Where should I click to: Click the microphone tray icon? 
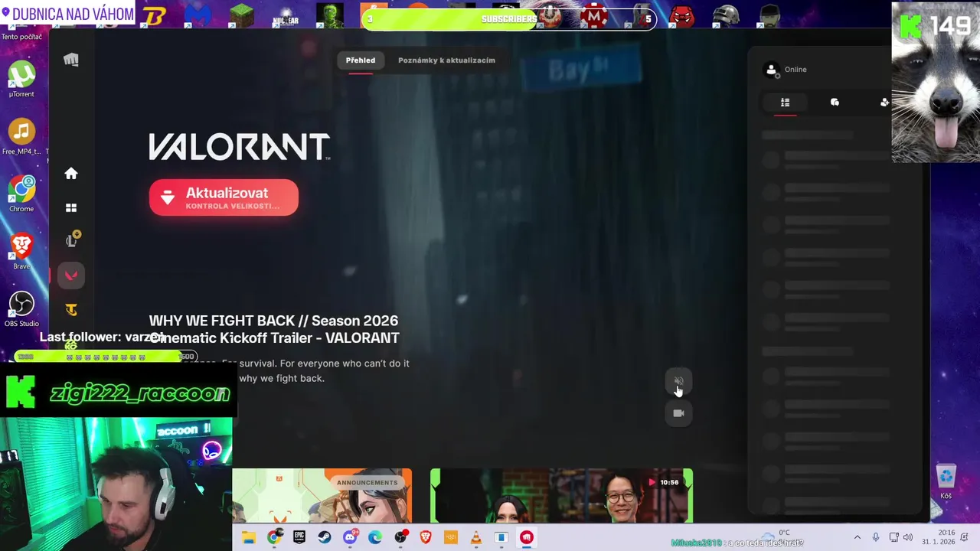pyautogui.click(x=876, y=538)
